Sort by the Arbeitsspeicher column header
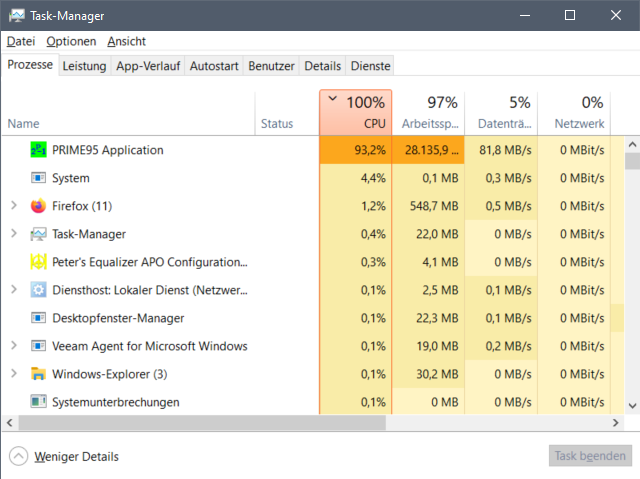This screenshot has width=640, height=479. tap(428, 113)
